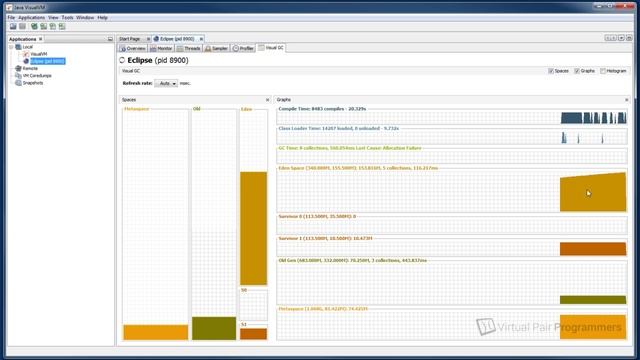The width and height of the screenshot is (640, 360).
Task: Click the Old generation bar in Spaces
Action: click(x=214, y=328)
